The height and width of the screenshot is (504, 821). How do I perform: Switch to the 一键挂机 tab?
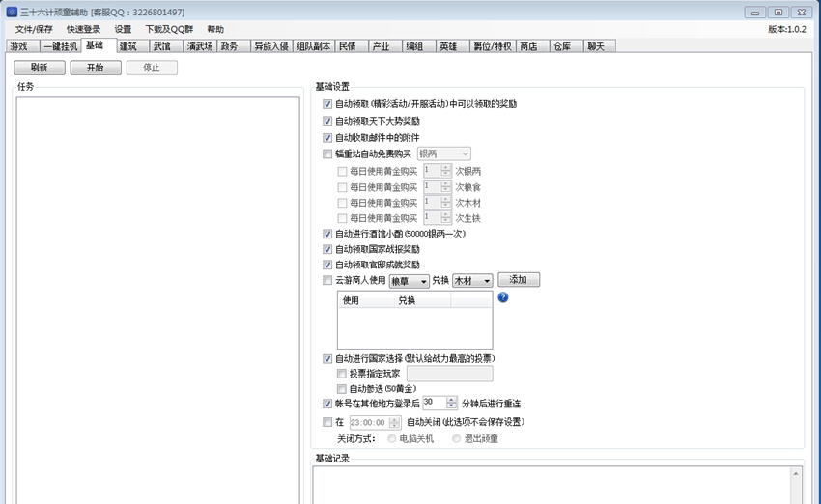tap(61, 46)
